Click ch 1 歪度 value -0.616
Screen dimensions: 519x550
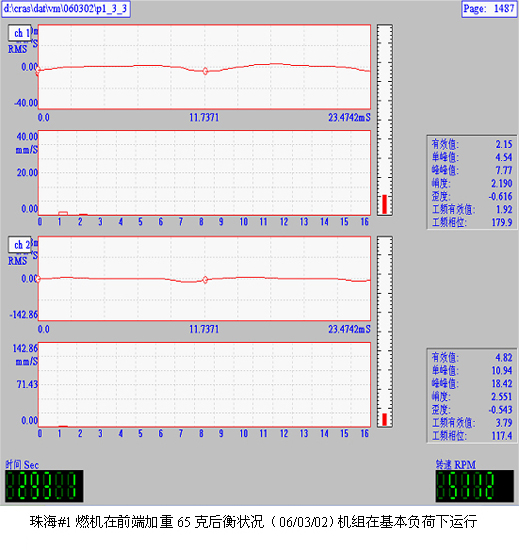point(500,196)
